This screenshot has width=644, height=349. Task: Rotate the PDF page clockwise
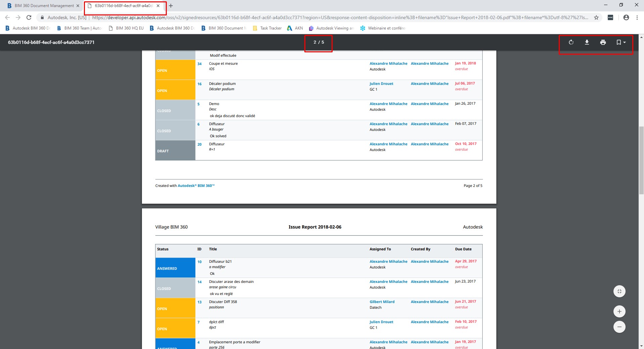571,42
